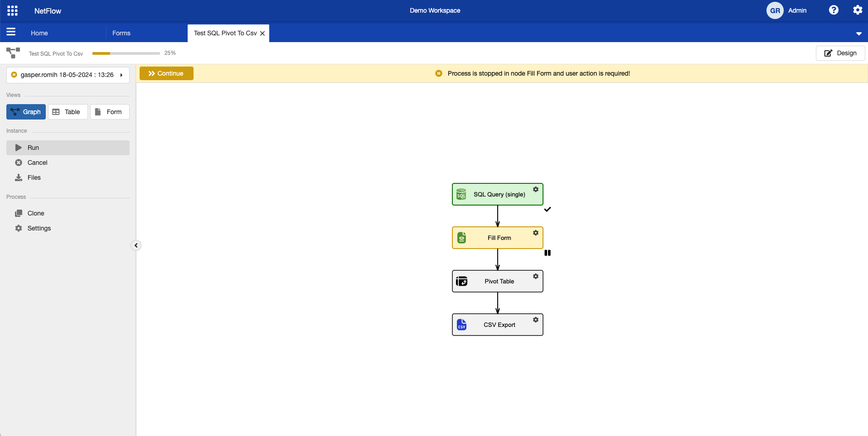Click the help question mark icon
The width and height of the screenshot is (868, 436).
click(x=833, y=10)
